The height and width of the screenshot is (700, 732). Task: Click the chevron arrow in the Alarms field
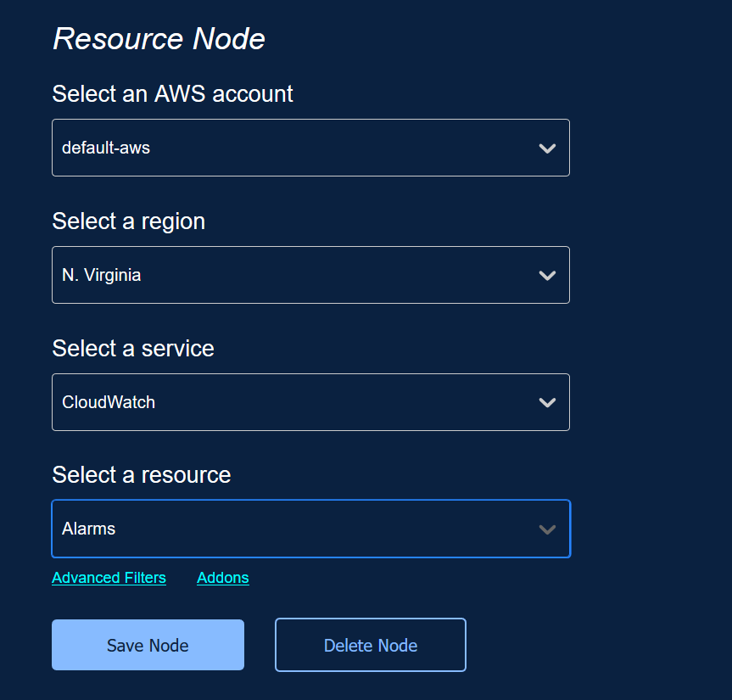click(x=547, y=529)
